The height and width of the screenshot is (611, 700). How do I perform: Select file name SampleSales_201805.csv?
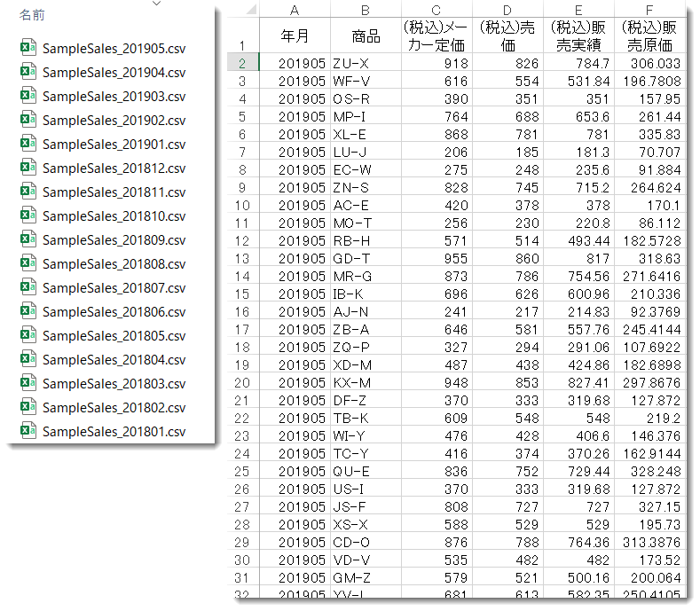[114, 336]
